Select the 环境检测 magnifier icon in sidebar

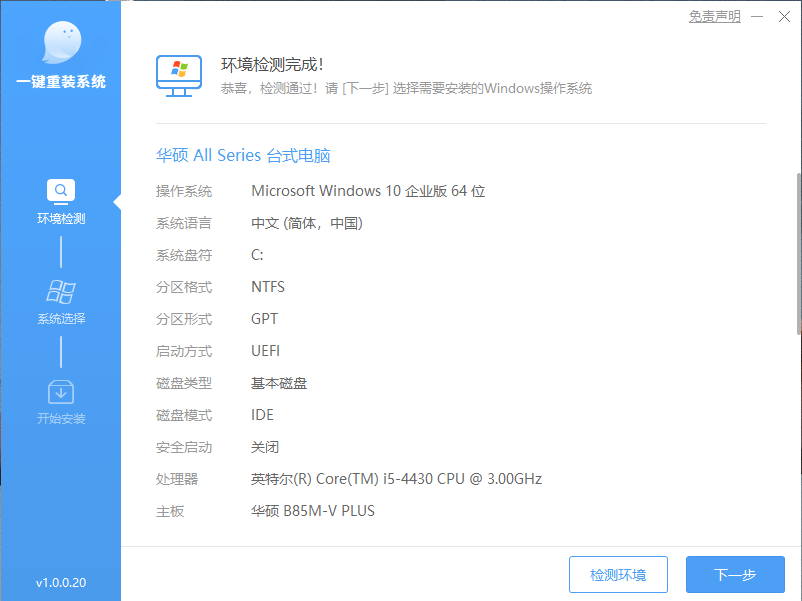(60, 190)
